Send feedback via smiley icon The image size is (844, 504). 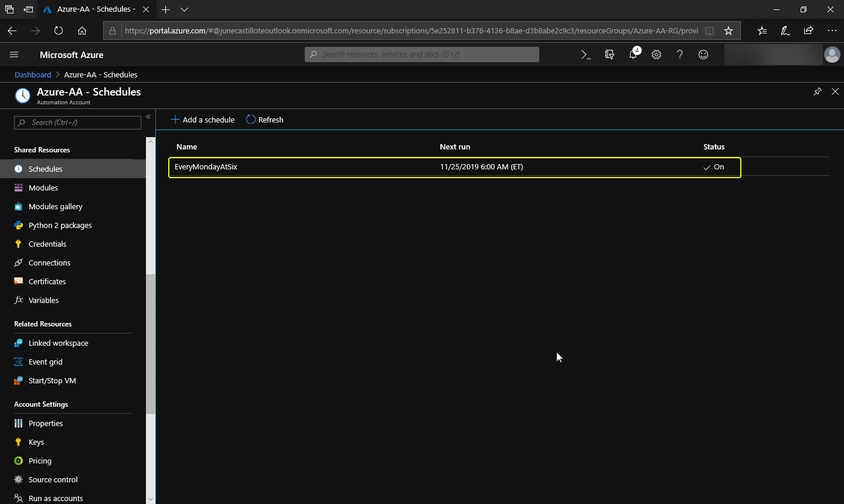point(703,55)
